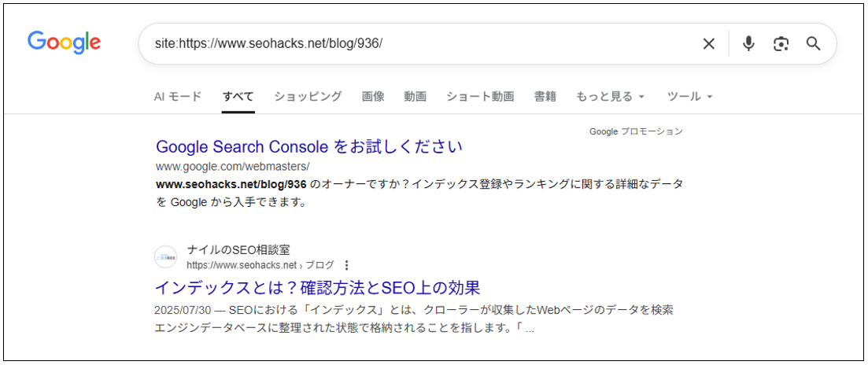The width and height of the screenshot is (868, 365).
Task: Open the Google Search Console をお試しください link
Action: pyautogui.click(x=309, y=147)
